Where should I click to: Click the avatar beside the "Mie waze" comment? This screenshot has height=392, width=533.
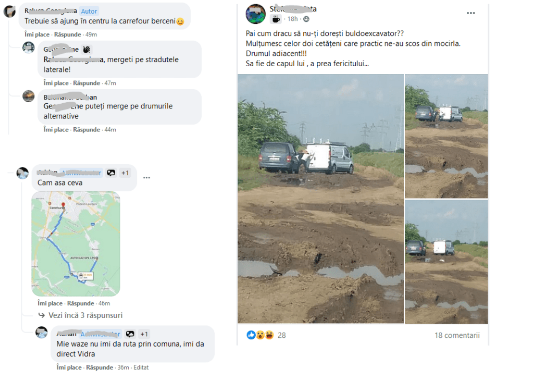coord(42,332)
